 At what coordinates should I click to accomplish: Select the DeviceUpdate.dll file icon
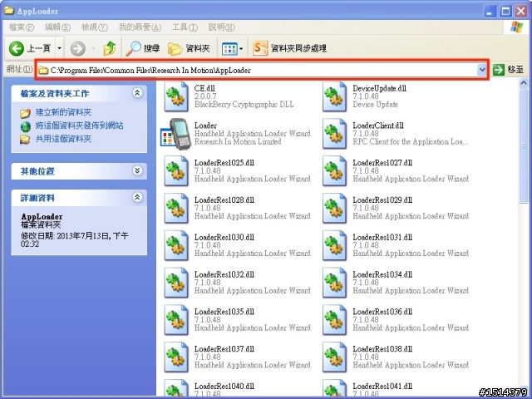pyautogui.click(x=334, y=97)
